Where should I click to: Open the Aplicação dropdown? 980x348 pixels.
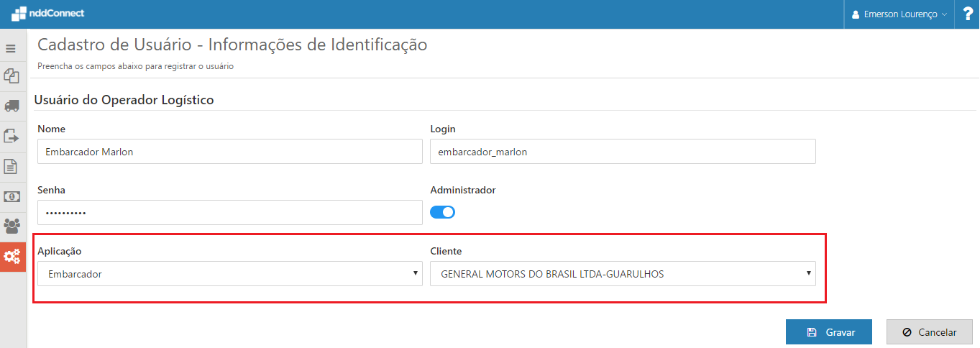pos(229,273)
